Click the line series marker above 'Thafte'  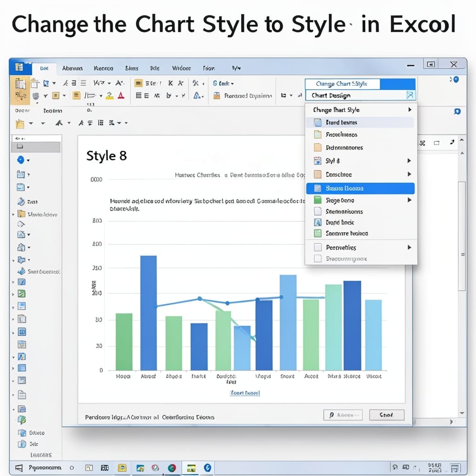tap(199, 298)
